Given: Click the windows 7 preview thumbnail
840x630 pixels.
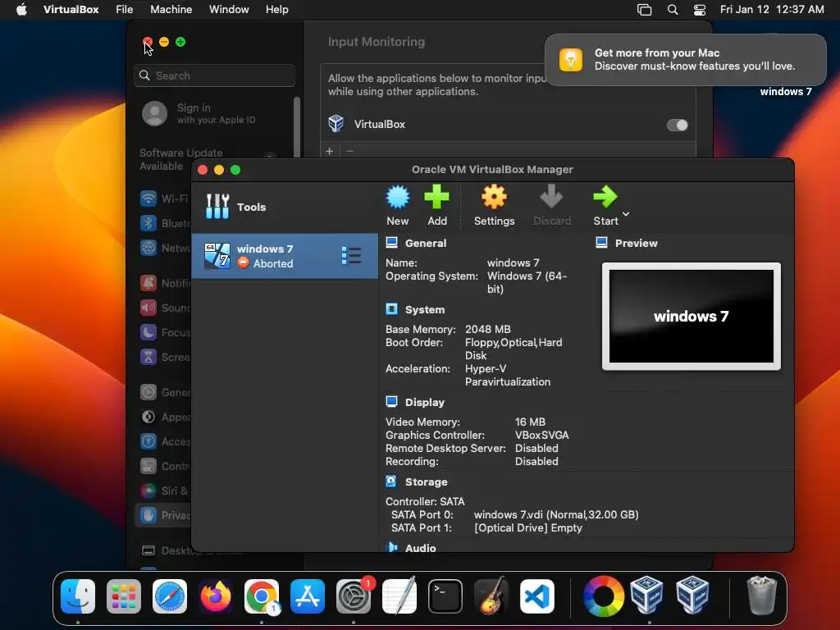Looking at the screenshot, I should coord(691,316).
